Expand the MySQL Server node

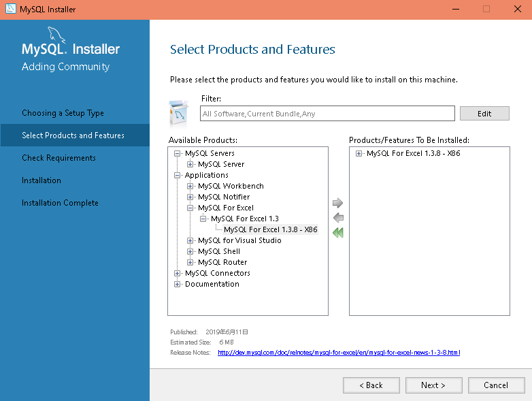pyautogui.click(x=190, y=164)
